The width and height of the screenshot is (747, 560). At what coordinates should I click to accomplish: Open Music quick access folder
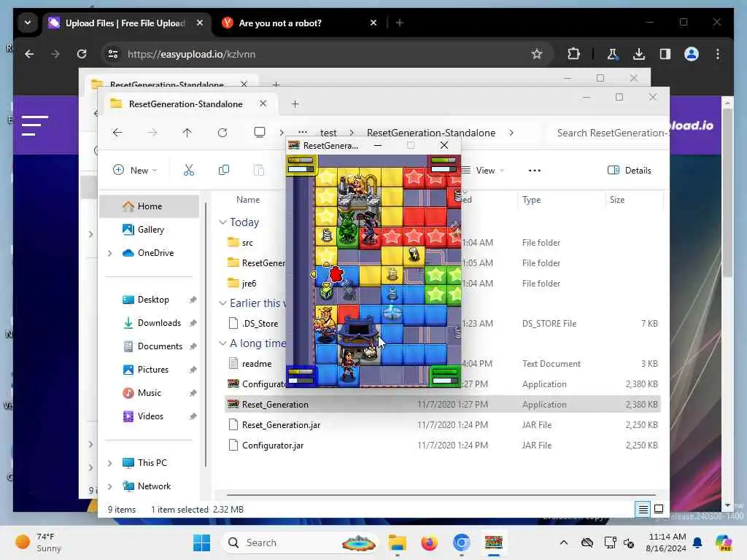click(x=149, y=393)
